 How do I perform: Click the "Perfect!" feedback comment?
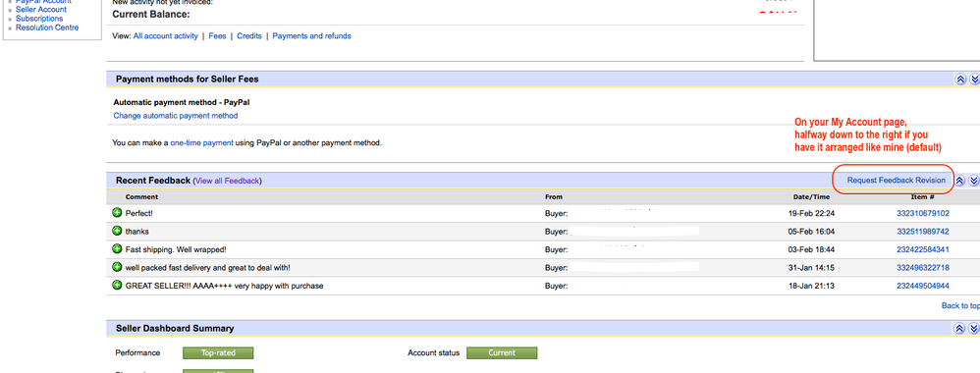[139, 213]
